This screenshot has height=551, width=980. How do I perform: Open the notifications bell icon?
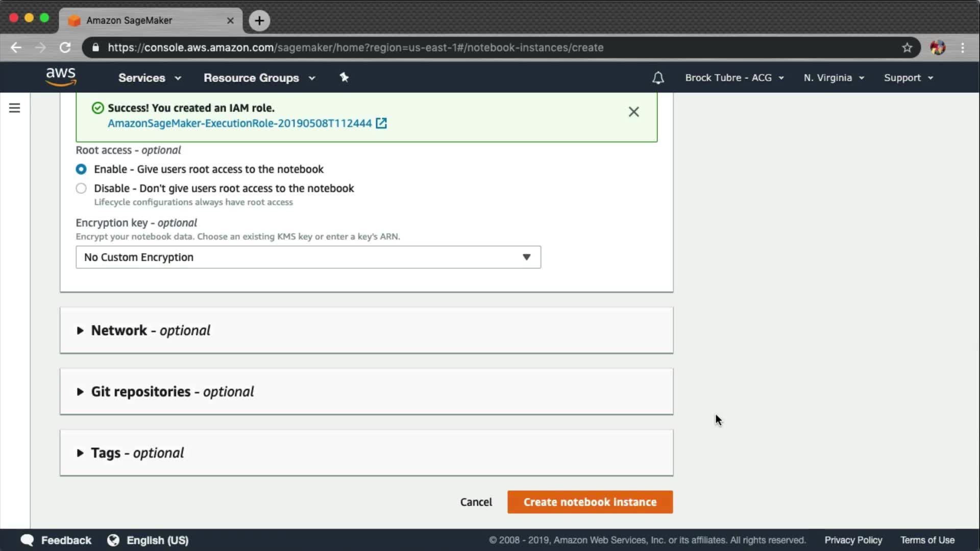click(658, 78)
